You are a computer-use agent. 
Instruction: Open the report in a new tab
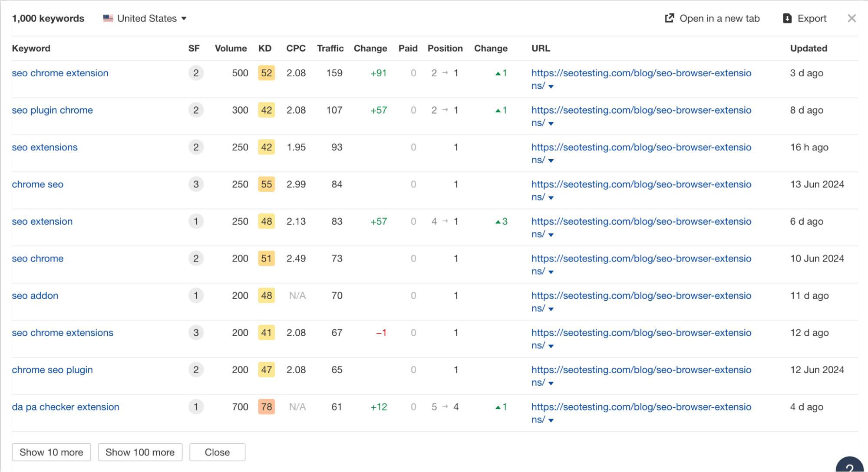click(712, 18)
